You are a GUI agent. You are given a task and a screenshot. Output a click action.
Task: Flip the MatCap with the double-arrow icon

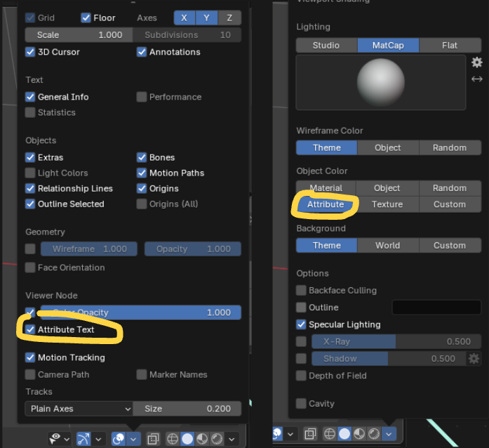coord(477,79)
